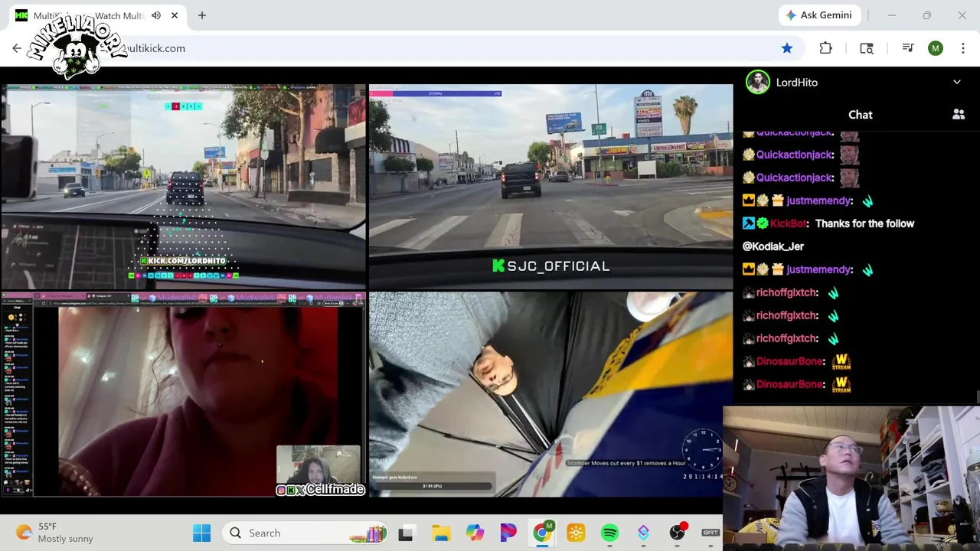Click the KICK.COM/LORDHITO overlay text
The image size is (980, 551).
[183, 261]
